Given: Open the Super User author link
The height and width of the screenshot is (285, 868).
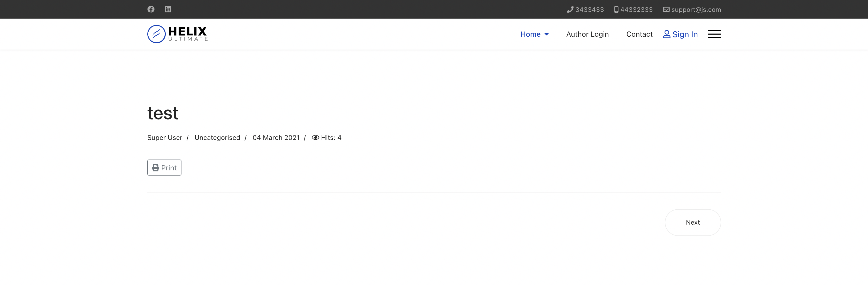Looking at the screenshot, I should 164,137.
